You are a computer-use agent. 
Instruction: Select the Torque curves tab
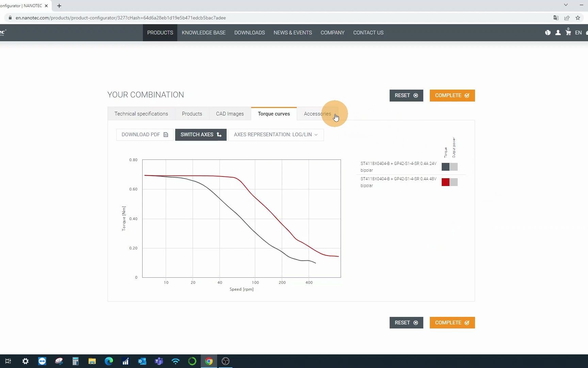tap(274, 114)
